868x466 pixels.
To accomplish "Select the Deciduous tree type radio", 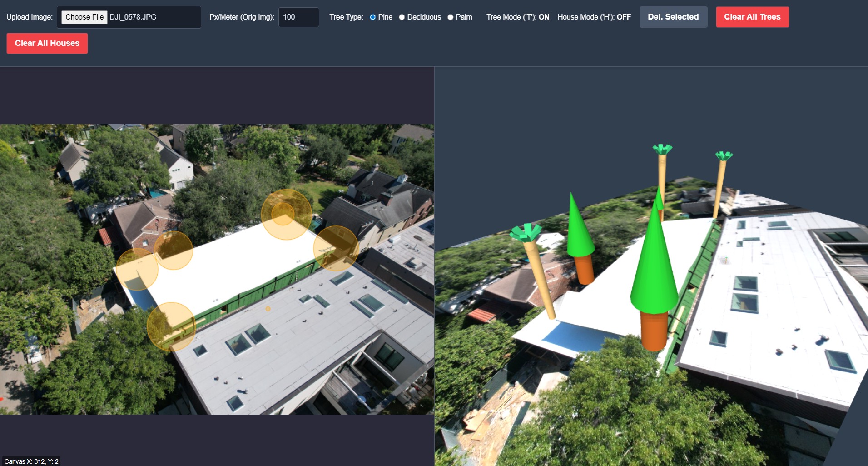I will 402,17.
